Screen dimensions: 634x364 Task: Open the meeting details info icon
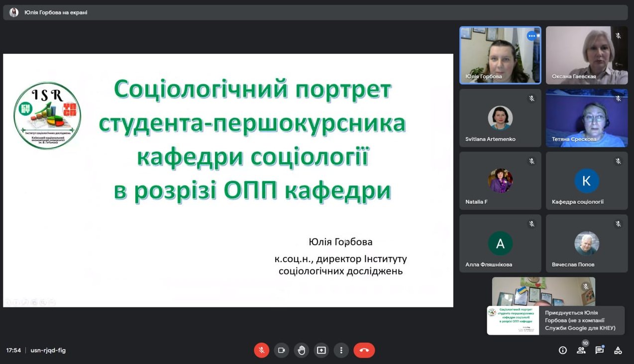[x=562, y=350]
